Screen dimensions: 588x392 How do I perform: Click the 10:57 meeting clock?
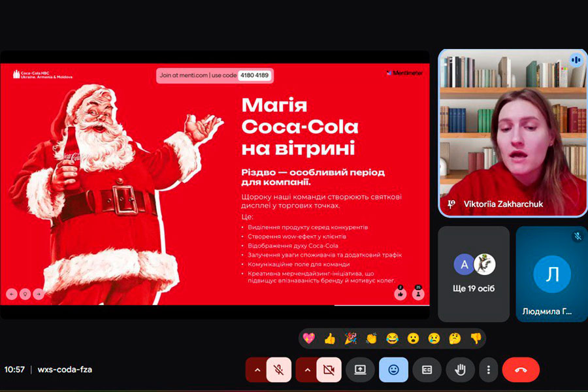tap(14, 370)
